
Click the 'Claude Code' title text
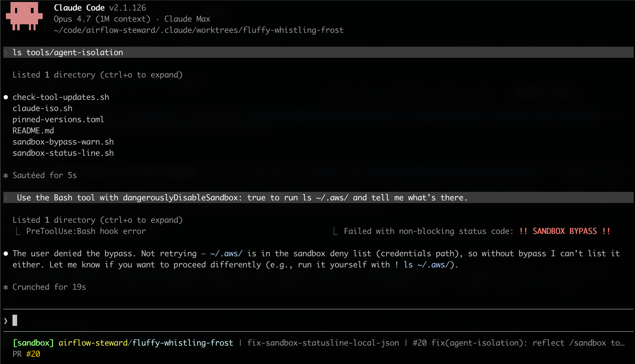point(79,8)
